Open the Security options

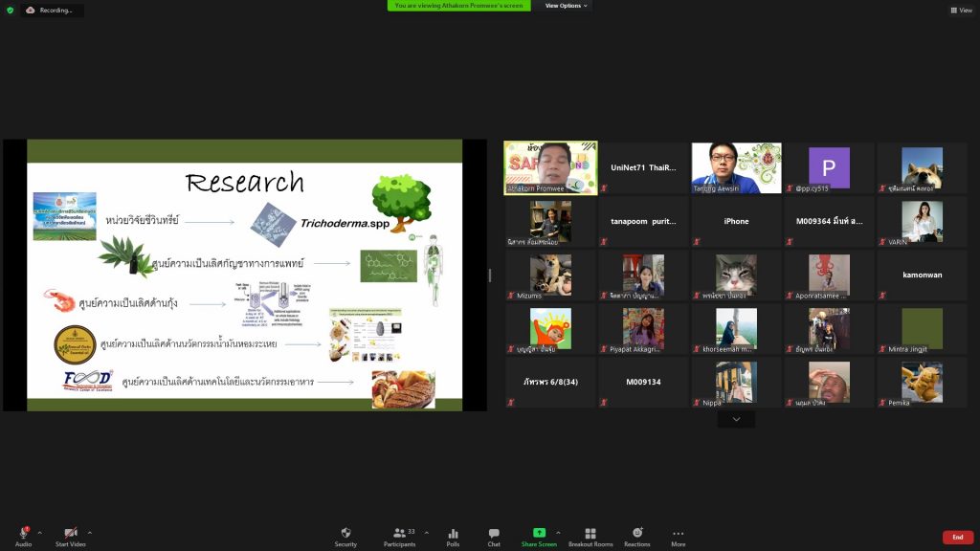coord(345,536)
